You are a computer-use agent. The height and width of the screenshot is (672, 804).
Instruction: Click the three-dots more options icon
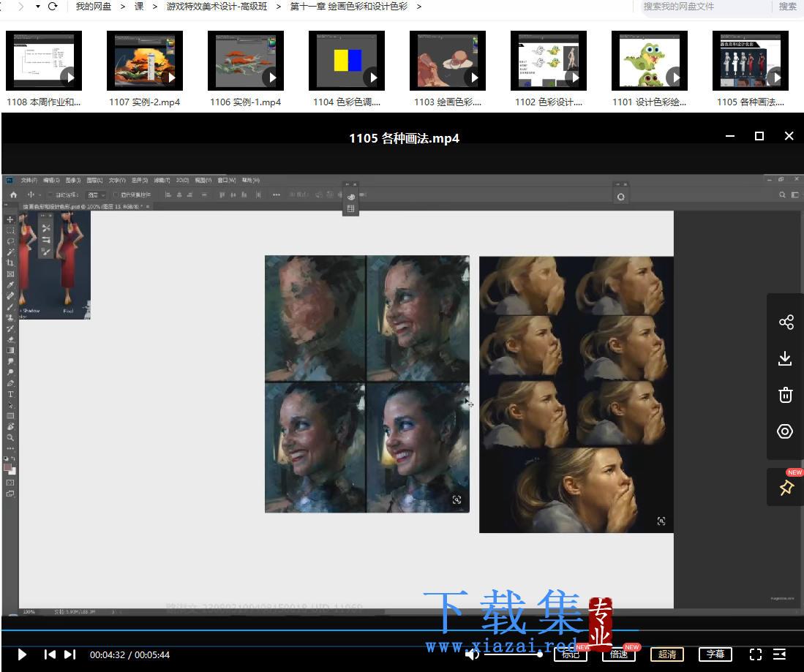click(277, 195)
